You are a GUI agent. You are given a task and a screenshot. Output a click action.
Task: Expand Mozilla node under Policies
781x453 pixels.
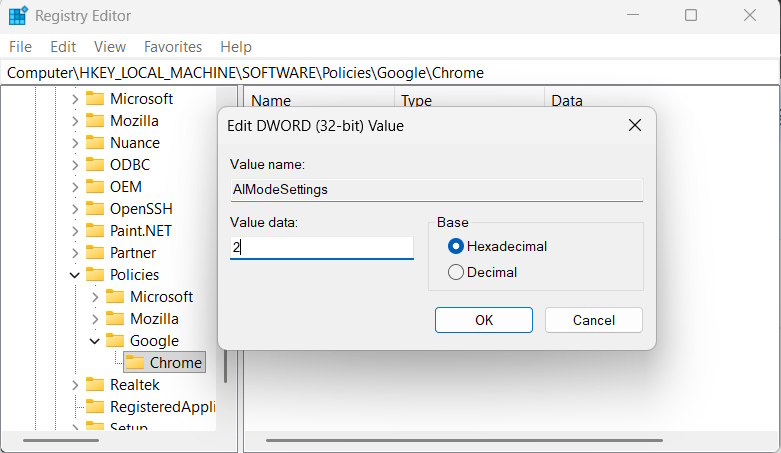point(95,318)
